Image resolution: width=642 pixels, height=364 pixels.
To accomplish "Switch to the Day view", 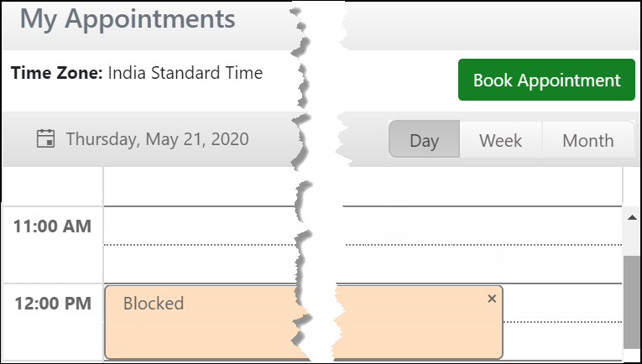I will [x=424, y=140].
